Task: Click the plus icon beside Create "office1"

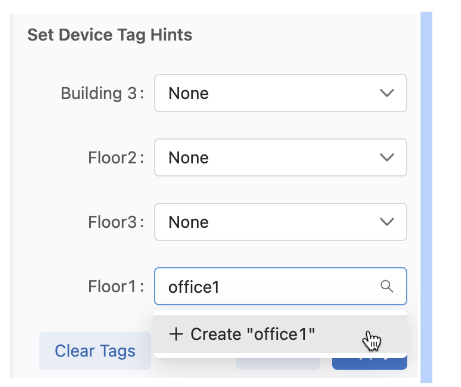Action: point(176,334)
